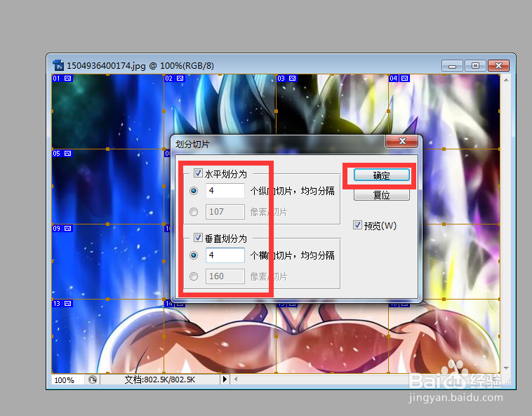Image resolution: width=532 pixels, height=416 pixels.
Task: Click slice 09 badge icon
Action: tap(68, 228)
